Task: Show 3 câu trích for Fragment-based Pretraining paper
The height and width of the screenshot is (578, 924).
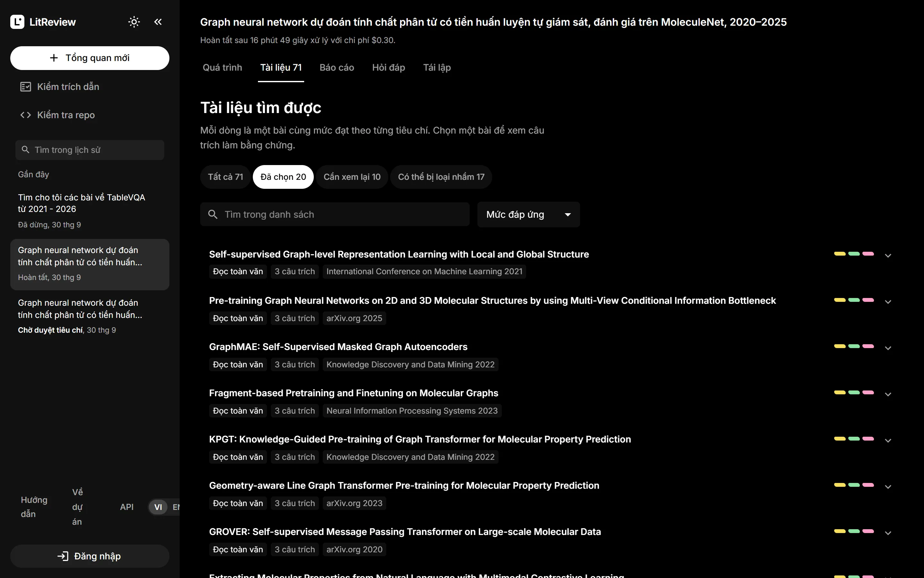Action: pos(295,411)
